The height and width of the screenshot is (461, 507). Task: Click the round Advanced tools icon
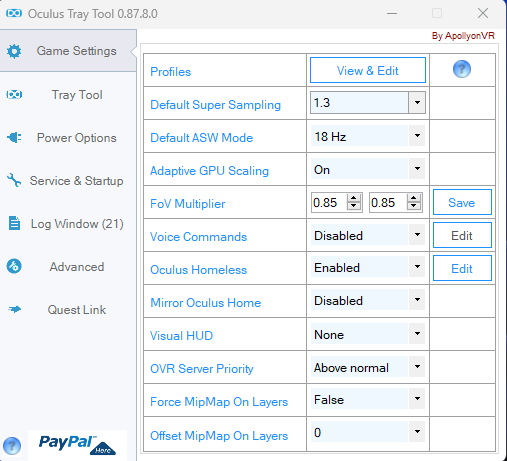click(14, 266)
